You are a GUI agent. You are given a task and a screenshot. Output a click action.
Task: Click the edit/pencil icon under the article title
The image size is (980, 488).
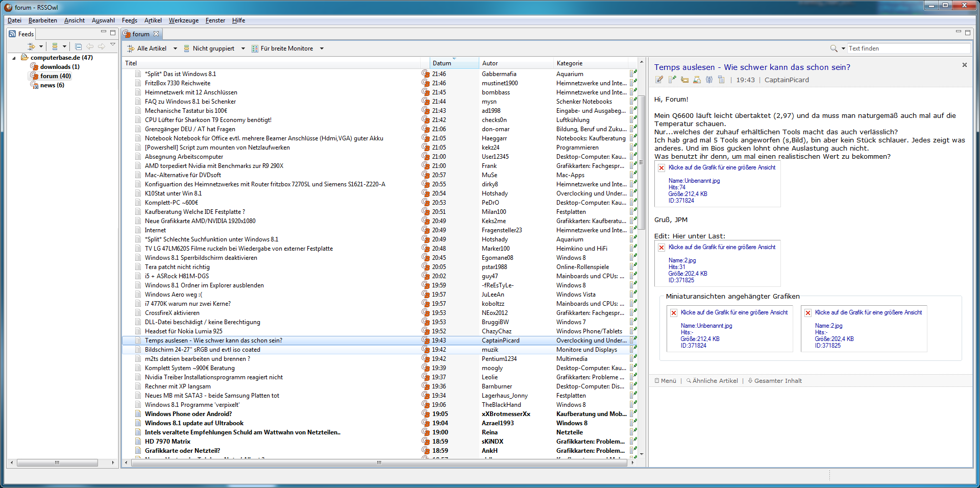659,80
